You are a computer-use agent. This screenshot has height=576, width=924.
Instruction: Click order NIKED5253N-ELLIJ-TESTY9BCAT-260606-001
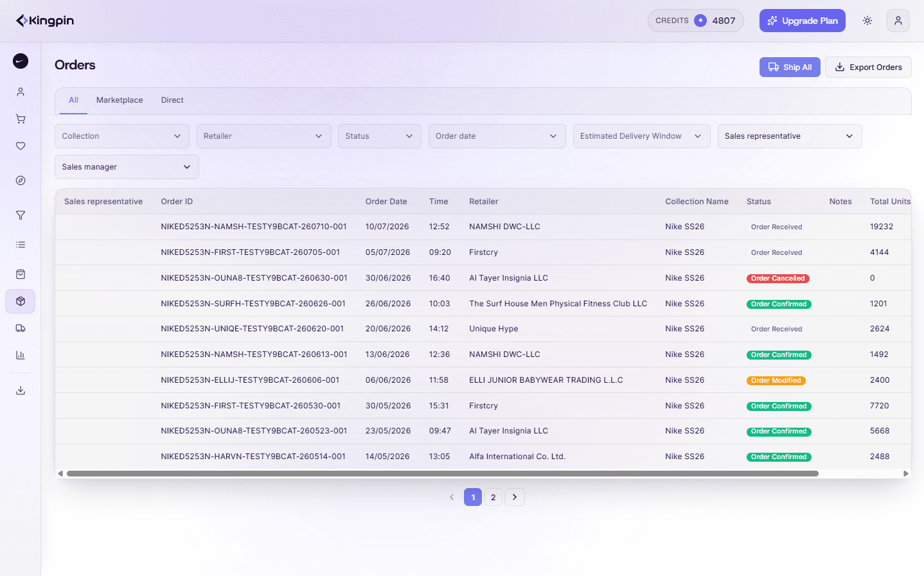[x=250, y=380]
